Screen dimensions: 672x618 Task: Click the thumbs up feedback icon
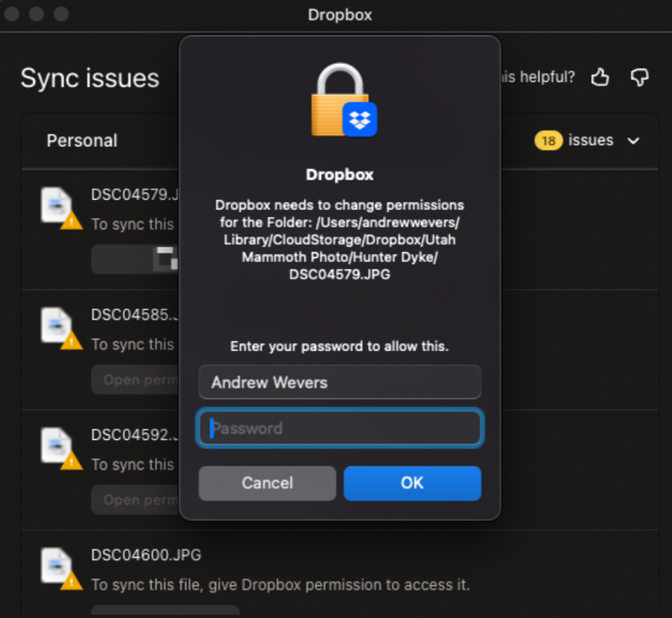(x=600, y=77)
